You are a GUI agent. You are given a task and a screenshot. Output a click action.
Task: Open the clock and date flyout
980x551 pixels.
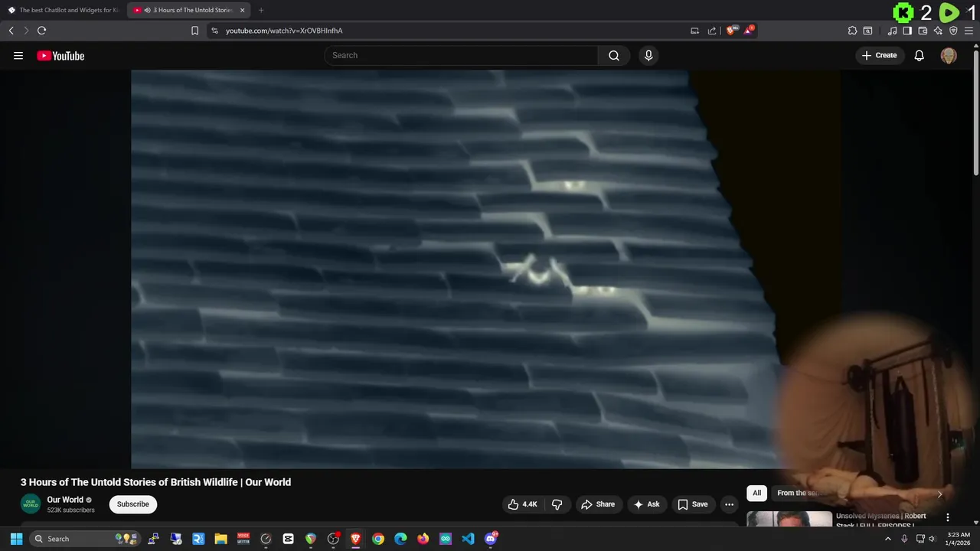[x=958, y=539]
